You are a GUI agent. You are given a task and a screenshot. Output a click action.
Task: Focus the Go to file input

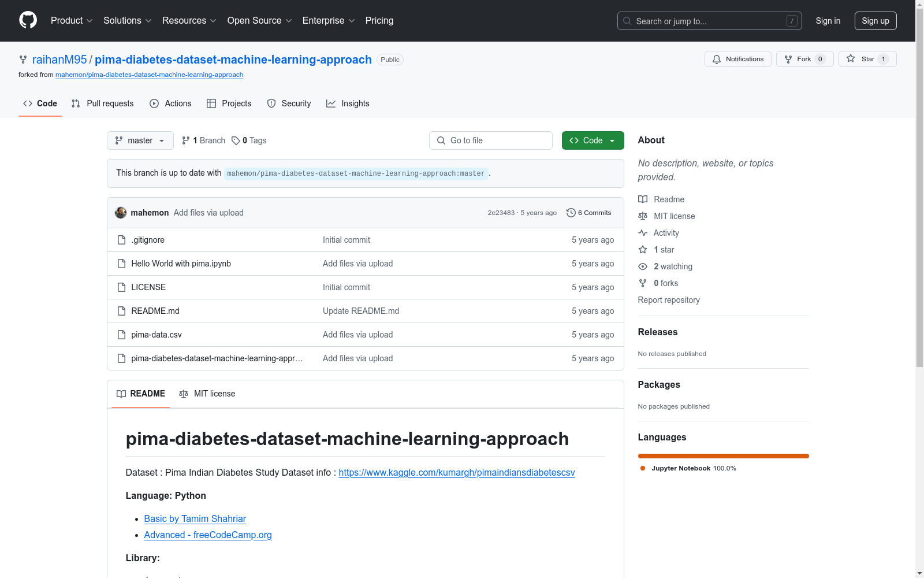[491, 140]
